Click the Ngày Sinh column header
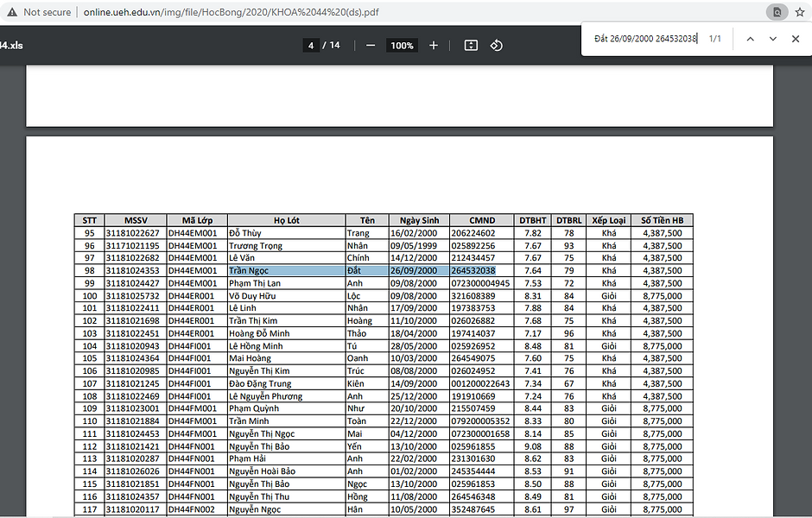The image size is (812, 518). (x=419, y=220)
